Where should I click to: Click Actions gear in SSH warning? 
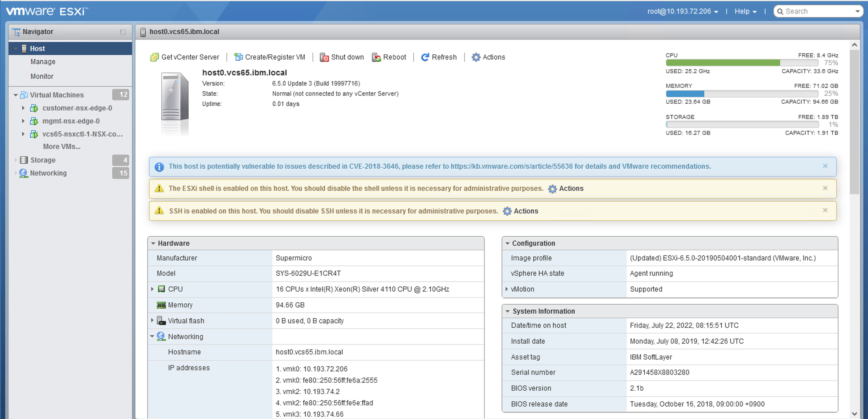click(x=507, y=211)
